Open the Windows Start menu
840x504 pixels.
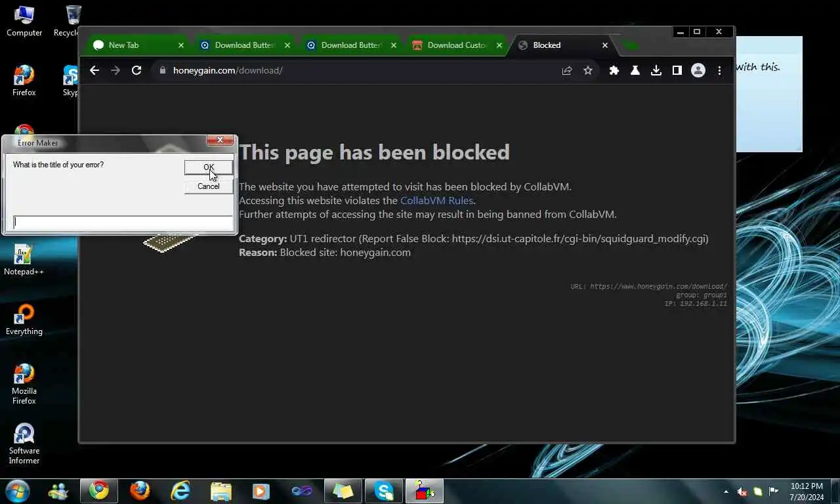pyautogui.click(x=17, y=490)
